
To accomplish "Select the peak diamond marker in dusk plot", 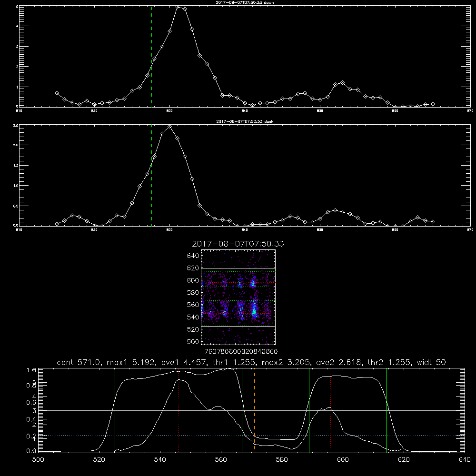I will click(170, 127).
